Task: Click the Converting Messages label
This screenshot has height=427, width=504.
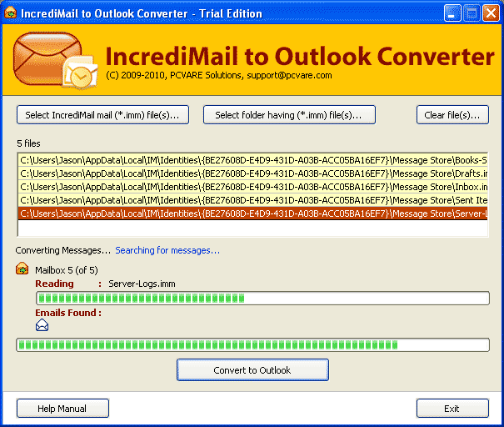Action: point(62,250)
